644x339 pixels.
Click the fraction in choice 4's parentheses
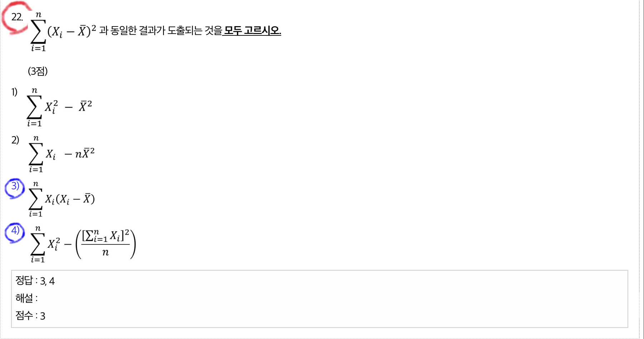105,244
